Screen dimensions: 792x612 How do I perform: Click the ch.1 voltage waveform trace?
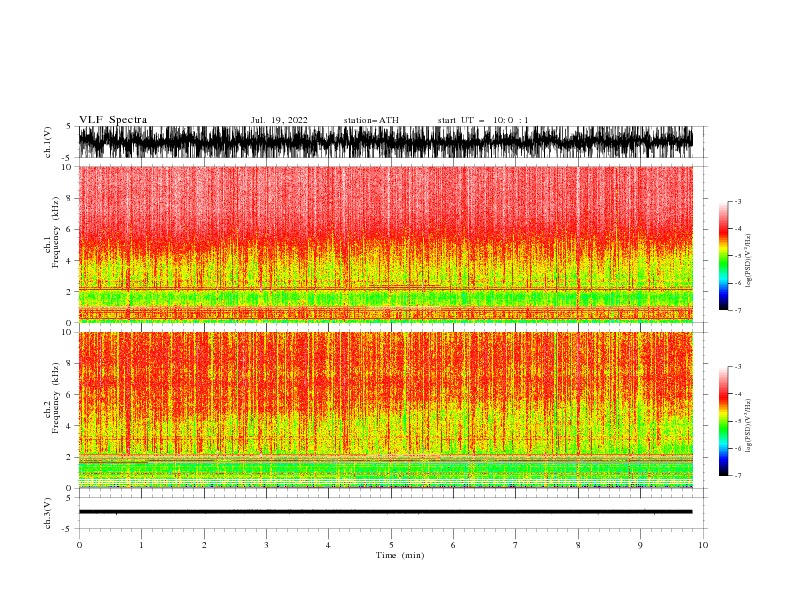point(385,142)
